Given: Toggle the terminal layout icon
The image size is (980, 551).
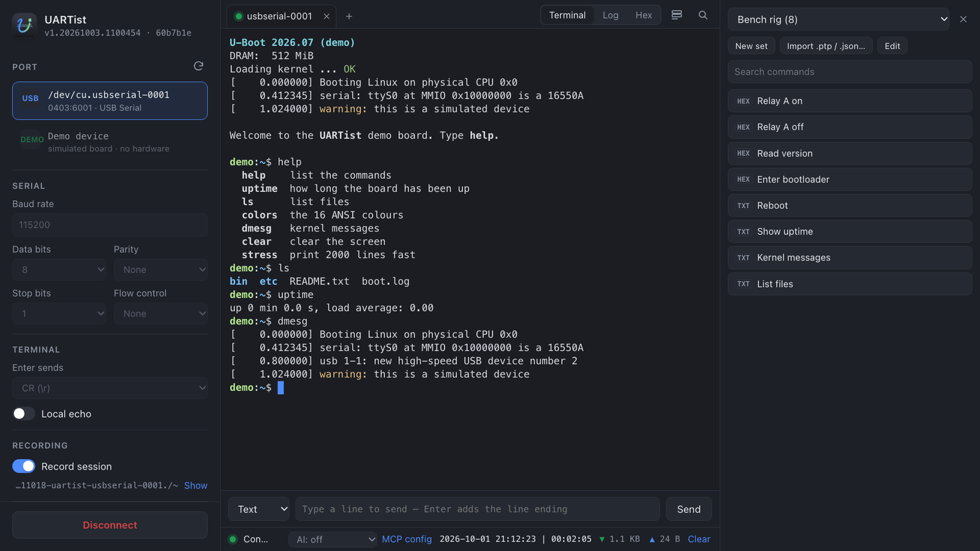Looking at the screenshot, I should point(677,15).
